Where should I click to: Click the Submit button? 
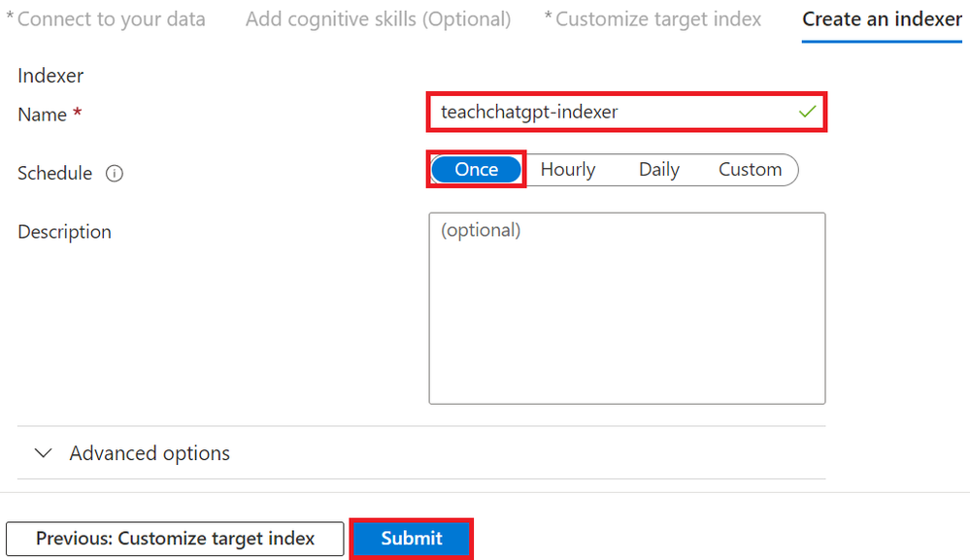click(x=412, y=539)
